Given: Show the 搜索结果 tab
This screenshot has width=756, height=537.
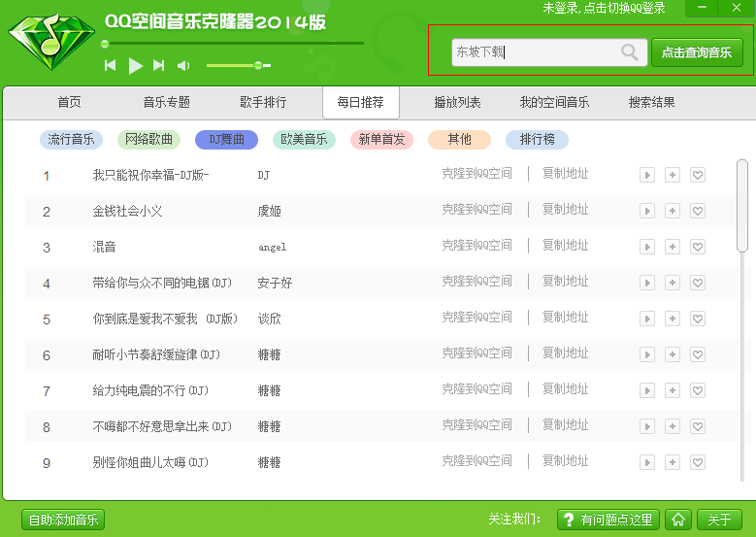Looking at the screenshot, I should tap(652, 102).
